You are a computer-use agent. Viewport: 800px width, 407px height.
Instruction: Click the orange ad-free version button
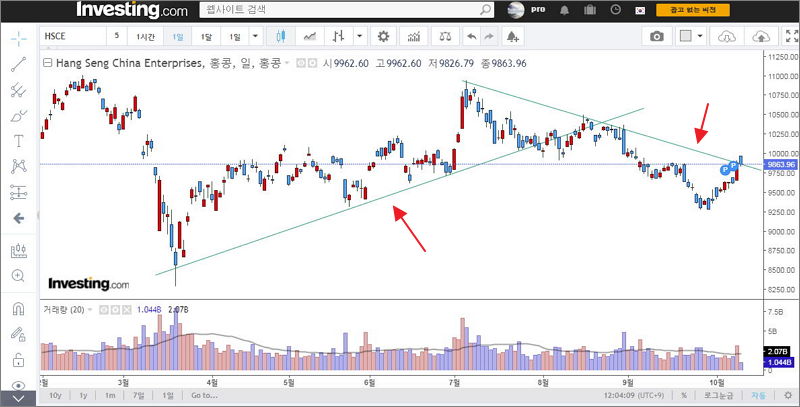point(692,10)
